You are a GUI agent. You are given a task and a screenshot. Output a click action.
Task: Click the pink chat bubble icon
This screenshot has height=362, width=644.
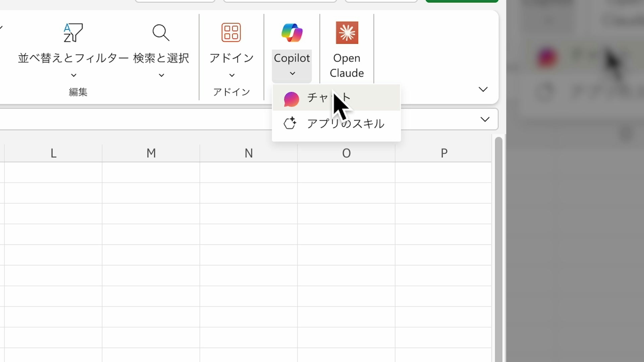pos(291,99)
